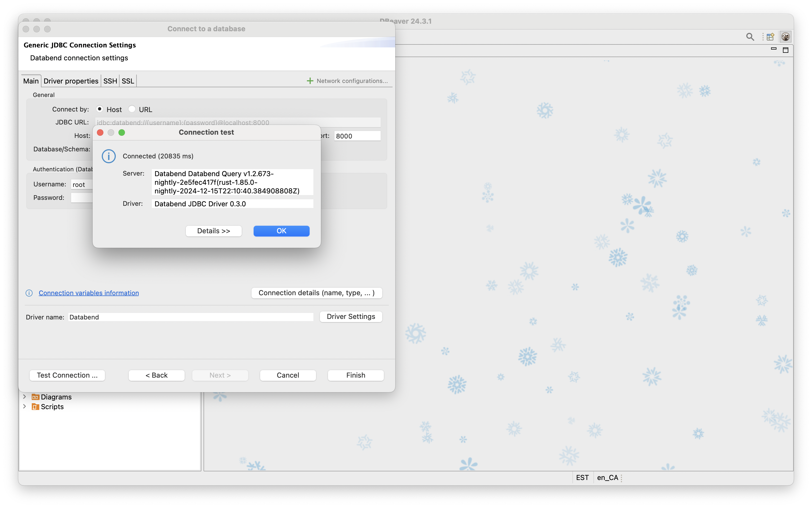Maximize the editor area panel
Screen dimensions: 812x508
[x=785, y=50]
